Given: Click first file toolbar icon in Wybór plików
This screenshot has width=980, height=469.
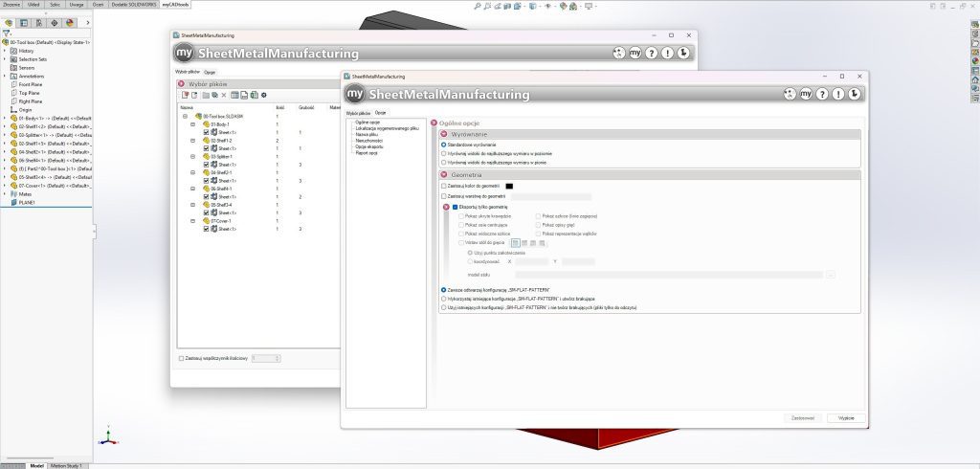Looking at the screenshot, I should click(x=185, y=95).
